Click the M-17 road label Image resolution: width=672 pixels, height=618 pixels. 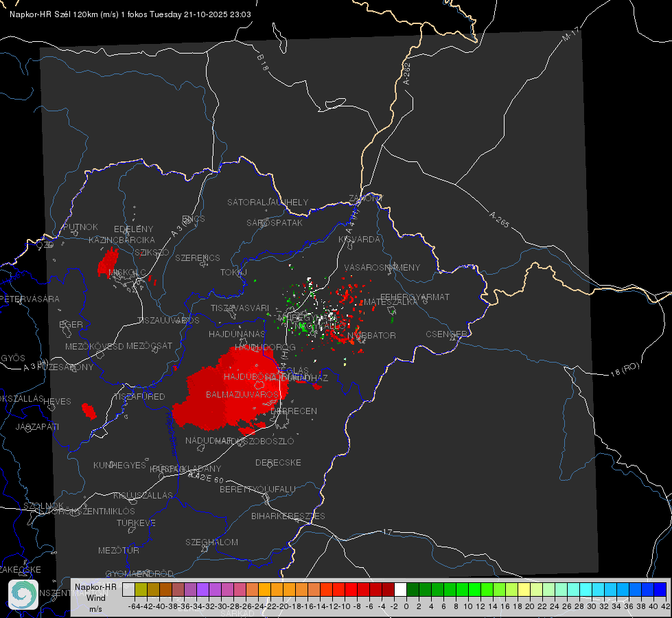click(571, 34)
